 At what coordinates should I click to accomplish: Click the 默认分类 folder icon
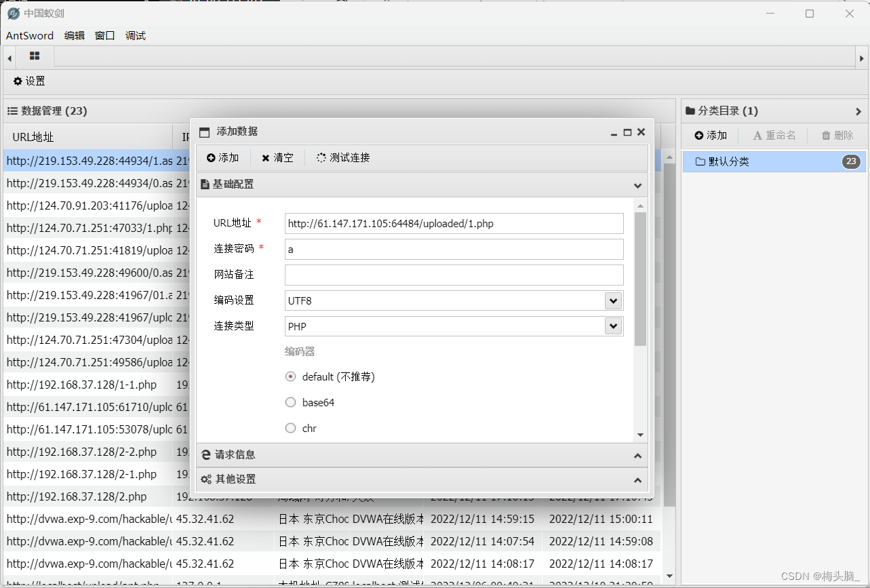tap(700, 161)
